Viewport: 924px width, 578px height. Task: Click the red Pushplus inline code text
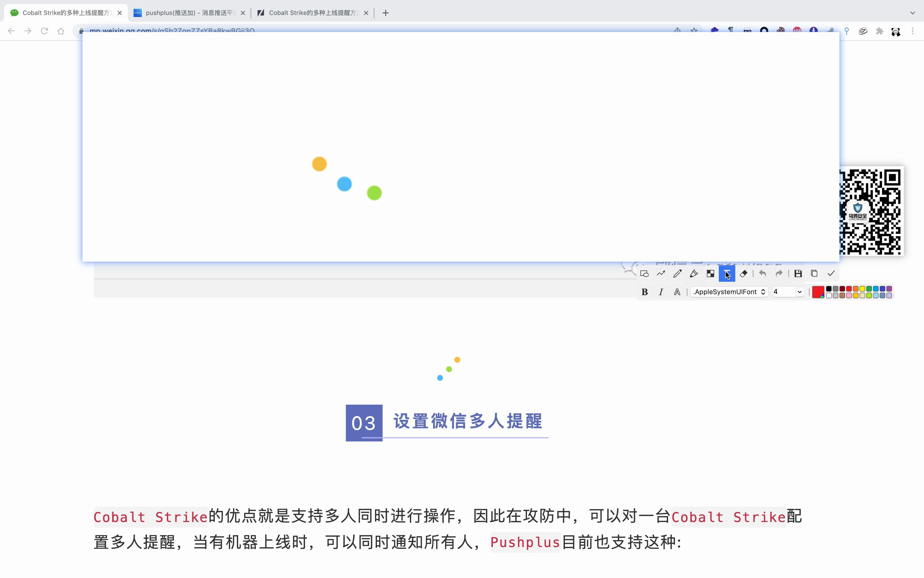[x=525, y=542]
